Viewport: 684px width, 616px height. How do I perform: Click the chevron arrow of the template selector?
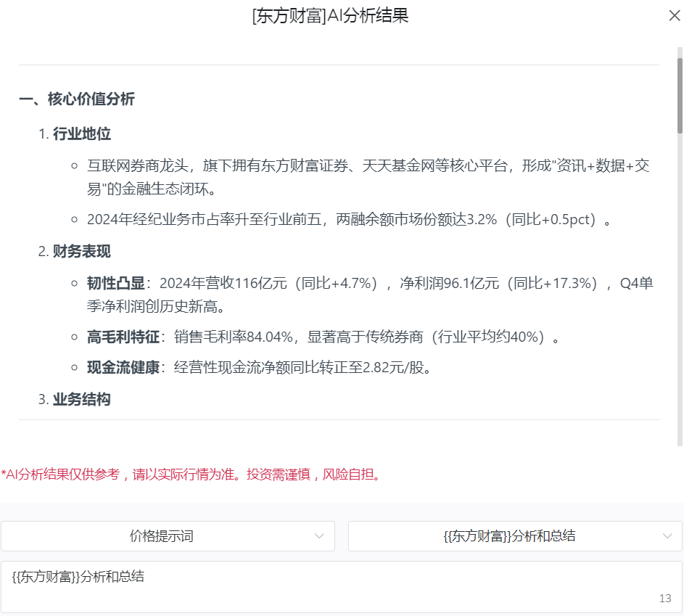pos(667,536)
